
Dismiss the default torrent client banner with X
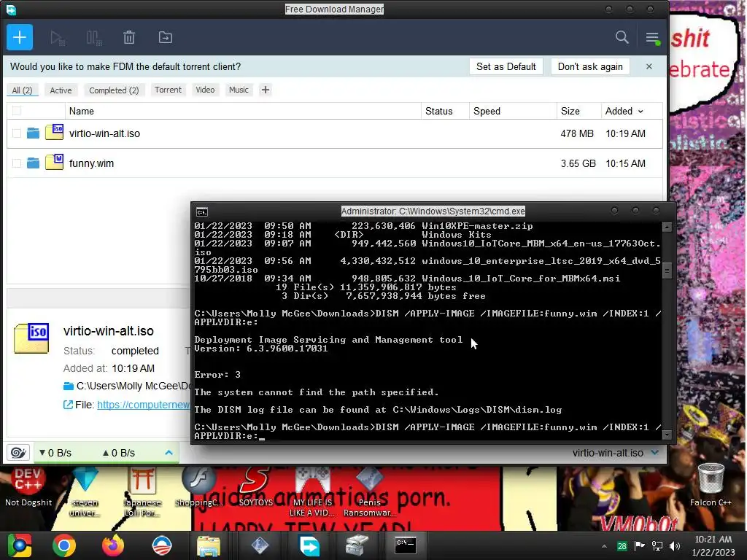tap(649, 66)
